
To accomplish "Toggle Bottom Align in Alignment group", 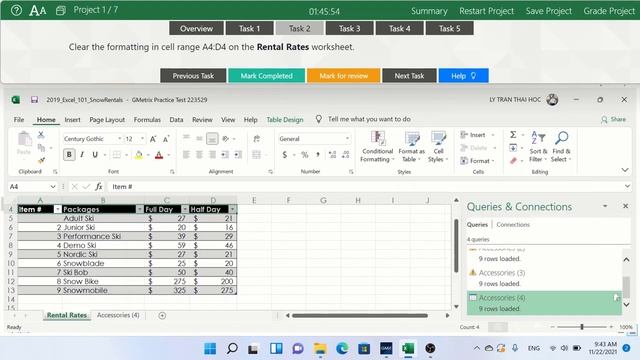I will (x=212, y=139).
